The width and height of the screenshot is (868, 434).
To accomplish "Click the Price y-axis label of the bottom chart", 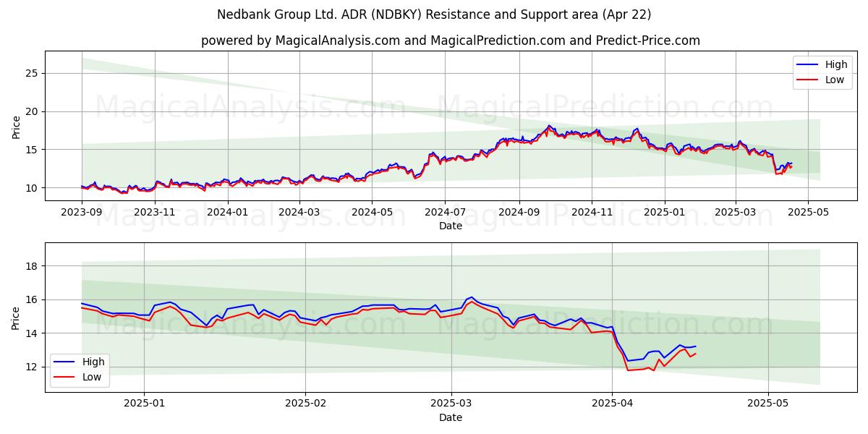I will pyautogui.click(x=16, y=317).
